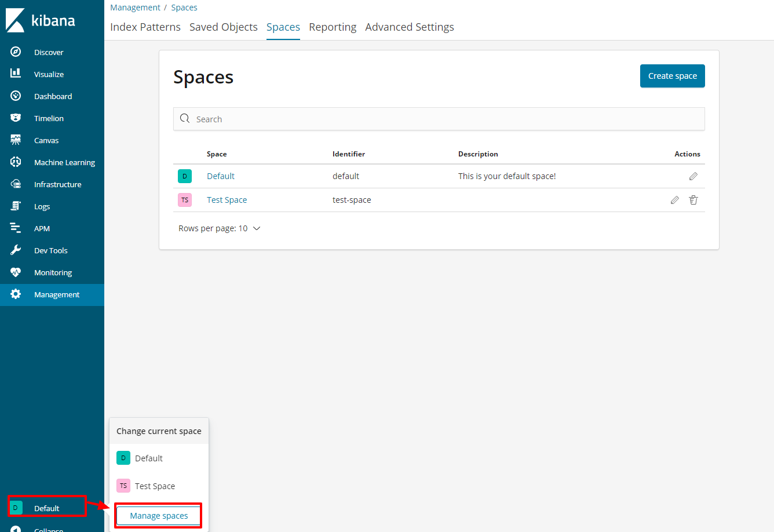Select the Spaces tab
This screenshot has width=774, height=532.
pos(283,27)
